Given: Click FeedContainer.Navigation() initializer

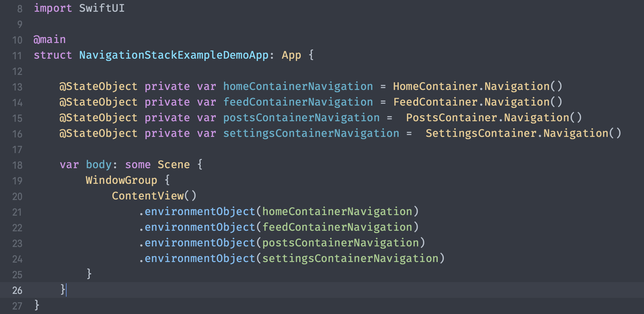Looking at the screenshot, I should [477, 102].
